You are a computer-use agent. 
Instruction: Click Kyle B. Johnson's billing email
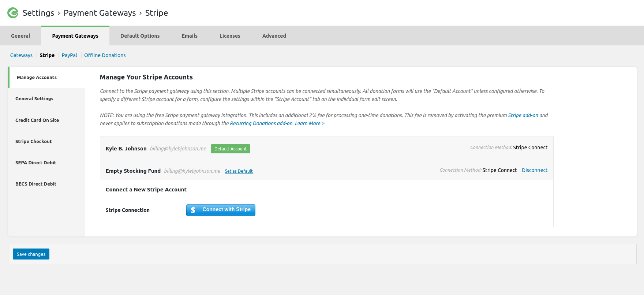point(178,149)
